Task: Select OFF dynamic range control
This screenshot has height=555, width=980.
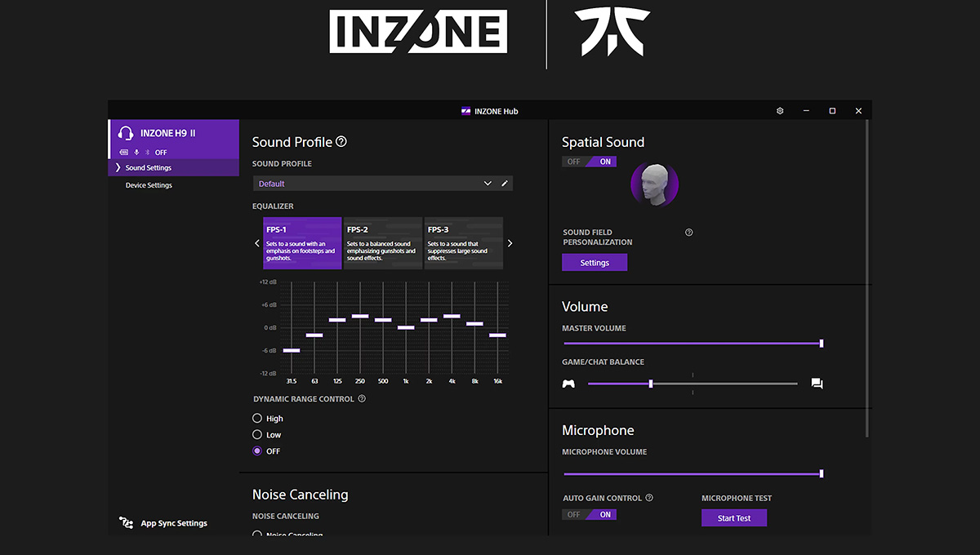Action: coord(257,451)
